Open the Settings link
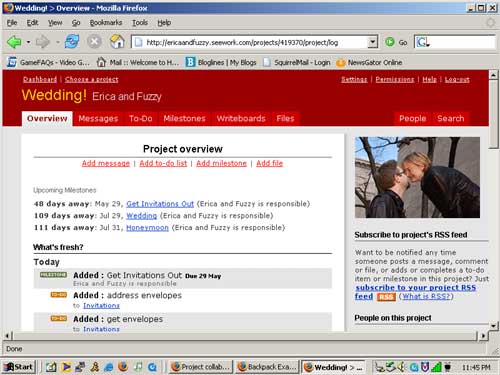Image resolution: width=500 pixels, height=375 pixels. point(354,79)
